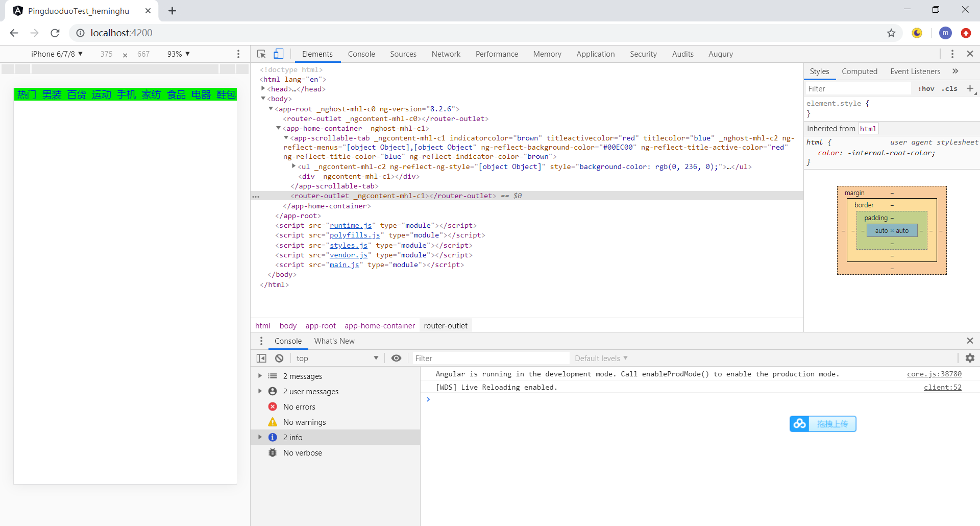This screenshot has height=526, width=980.
Task: Go back to previous page
Action: (x=14, y=33)
